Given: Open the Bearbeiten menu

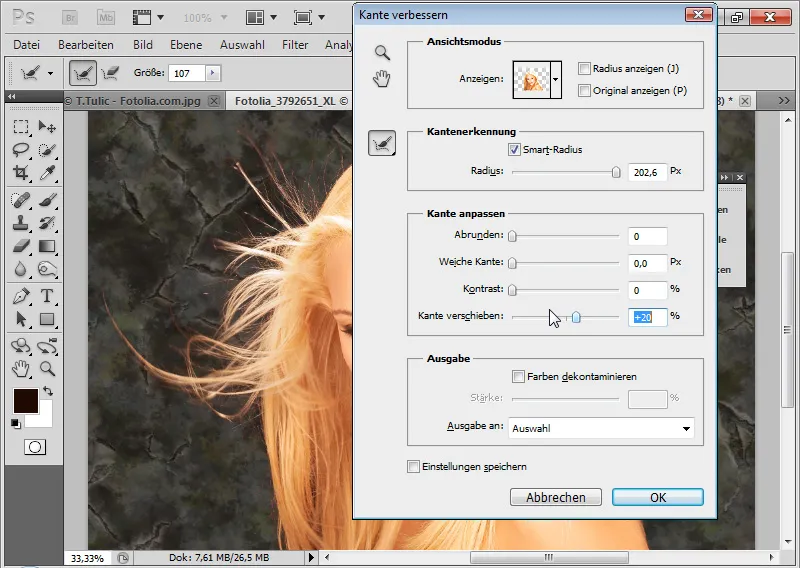Looking at the screenshot, I should pos(86,45).
